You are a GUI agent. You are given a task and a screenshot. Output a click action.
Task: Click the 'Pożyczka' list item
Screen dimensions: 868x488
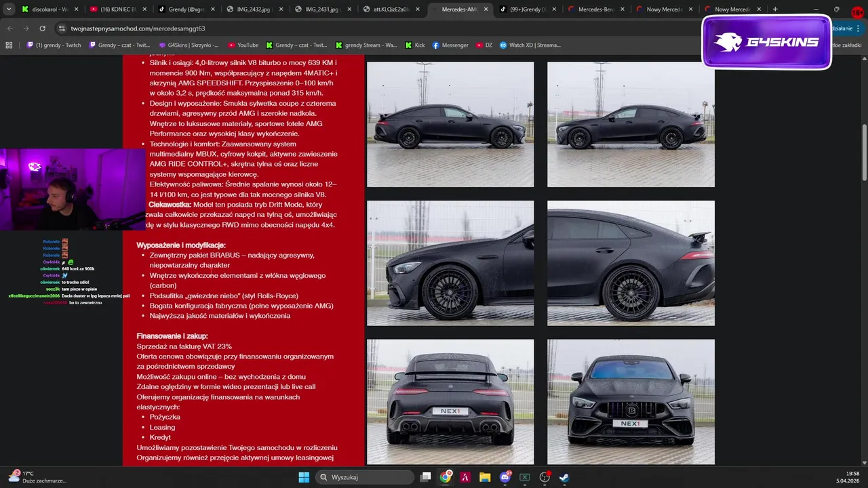pyautogui.click(x=165, y=417)
